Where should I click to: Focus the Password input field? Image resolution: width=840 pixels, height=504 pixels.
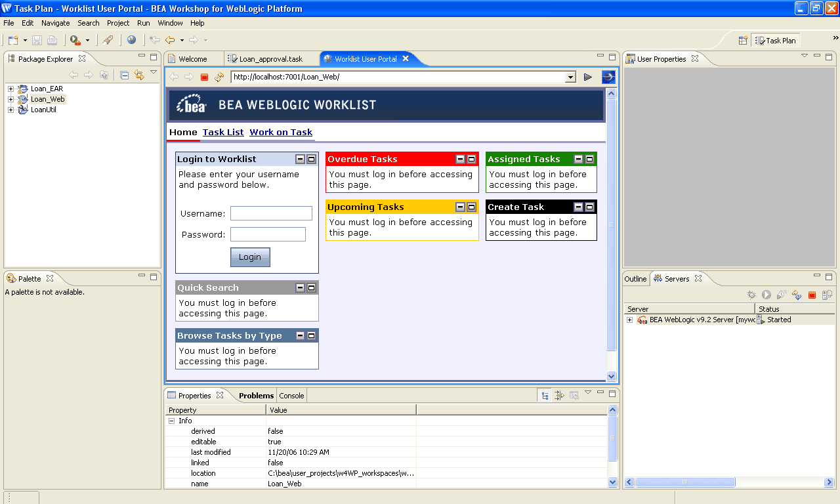[268, 234]
